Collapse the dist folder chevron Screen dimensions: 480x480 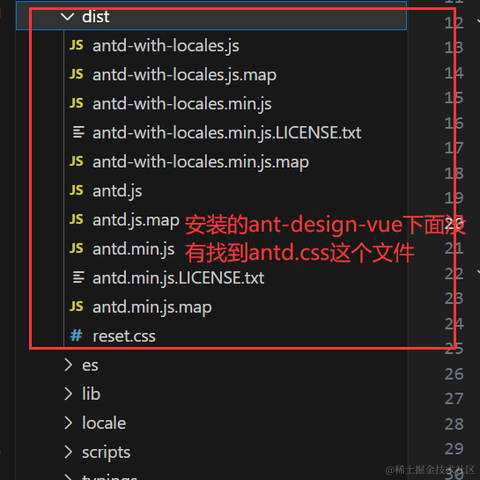click(68, 16)
